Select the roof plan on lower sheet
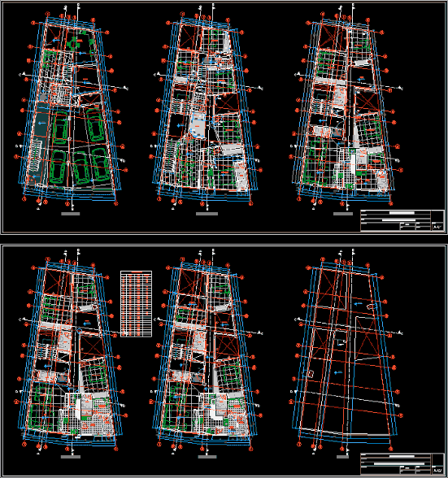The height and width of the screenshot is (478, 448). (x=347, y=352)
